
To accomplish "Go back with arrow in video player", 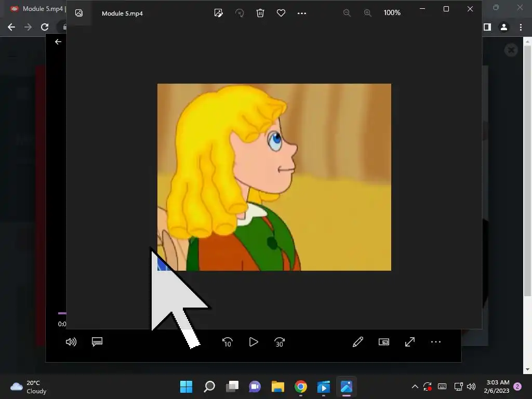I will tap(58, 42).
